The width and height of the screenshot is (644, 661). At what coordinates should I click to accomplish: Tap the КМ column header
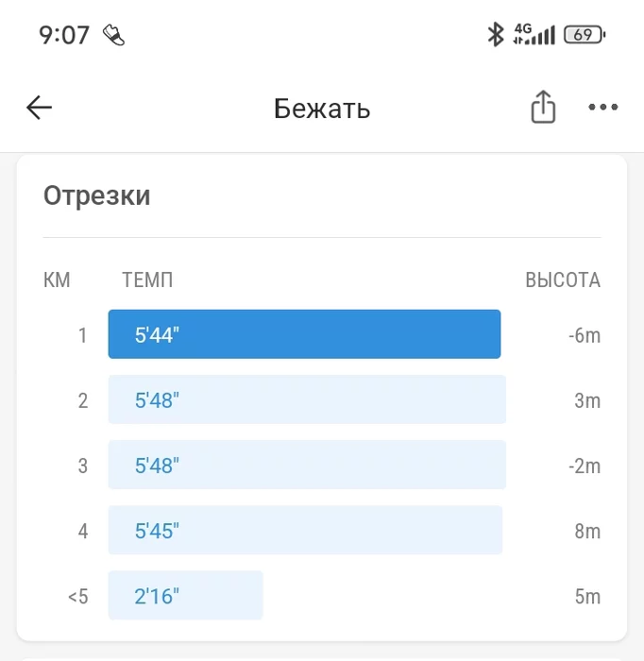pyautogui.click(x=57, y=280)
